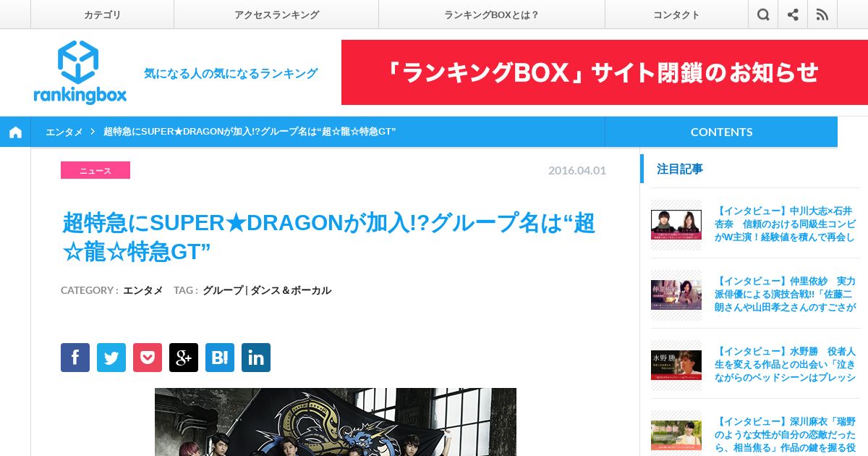Screen dimensions: 868x456
Task: Open the グループ tag link
Action: [223, 290]
